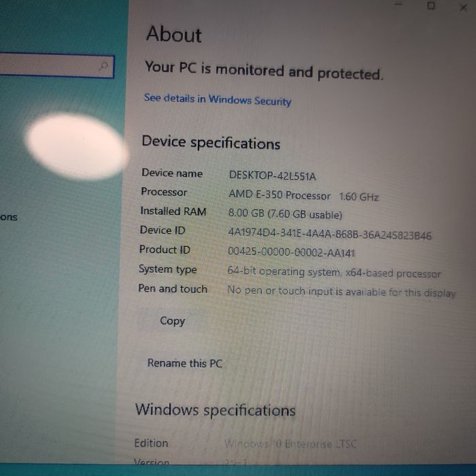Select Device ID 4A1974D4-341E value

[330, 234]
